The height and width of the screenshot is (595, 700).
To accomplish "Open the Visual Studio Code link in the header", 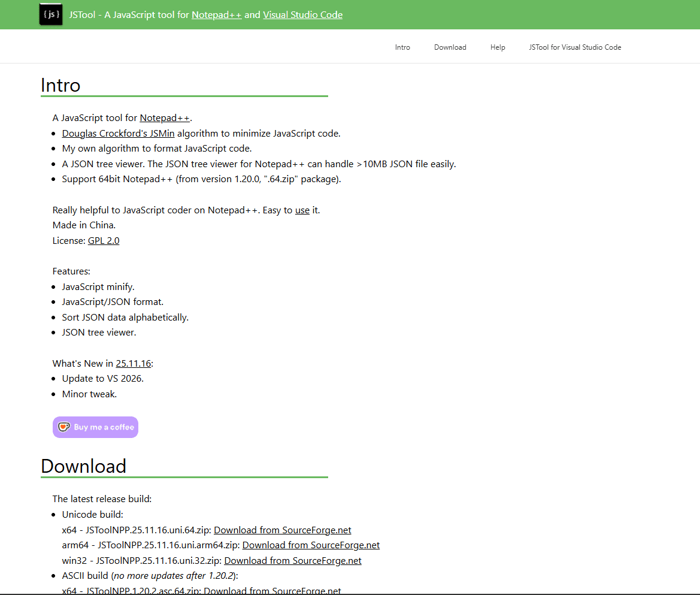I will pos(302,14).
